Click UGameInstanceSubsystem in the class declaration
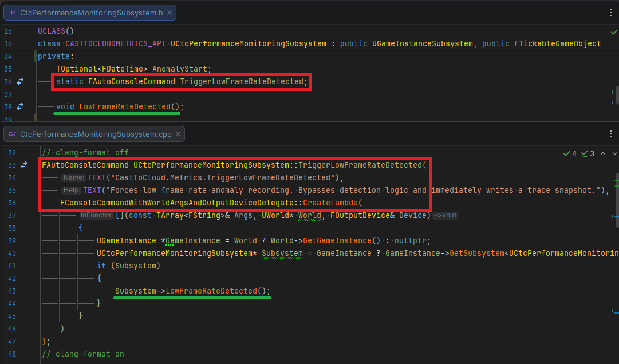The height and width of the screenshot is (364, 619). (x=423, y=43)
